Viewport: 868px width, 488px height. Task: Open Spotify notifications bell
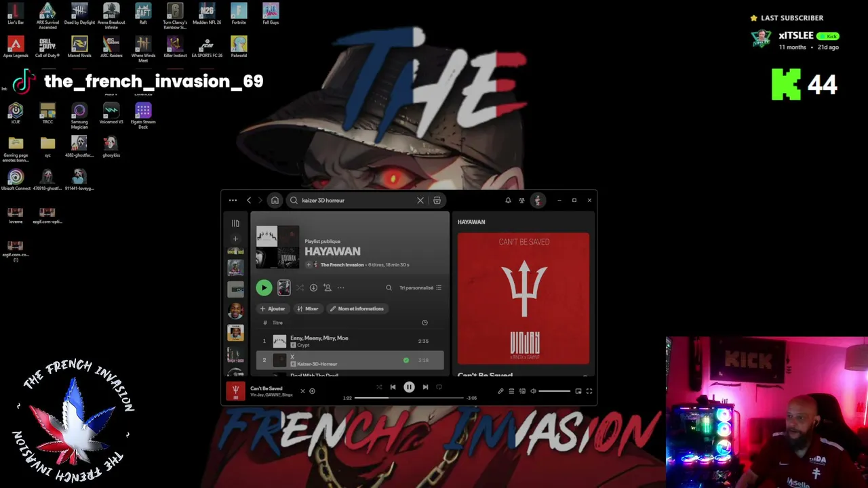click(x=508, y=201)
